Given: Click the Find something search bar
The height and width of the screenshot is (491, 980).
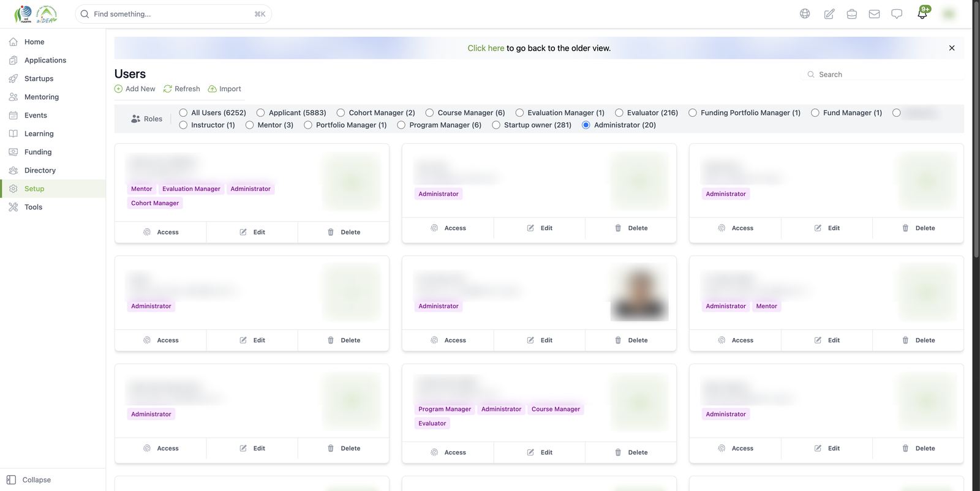Looking at the screenshot, I should [173, 14].
